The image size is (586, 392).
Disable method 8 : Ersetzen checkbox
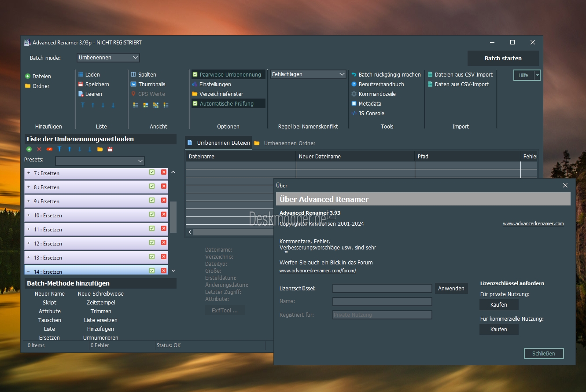152,186
